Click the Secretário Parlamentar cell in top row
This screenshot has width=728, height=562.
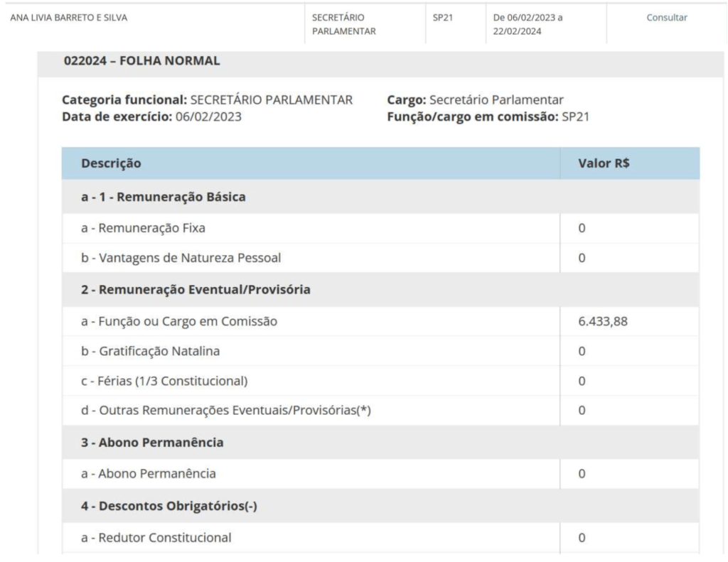click(344, 24)
